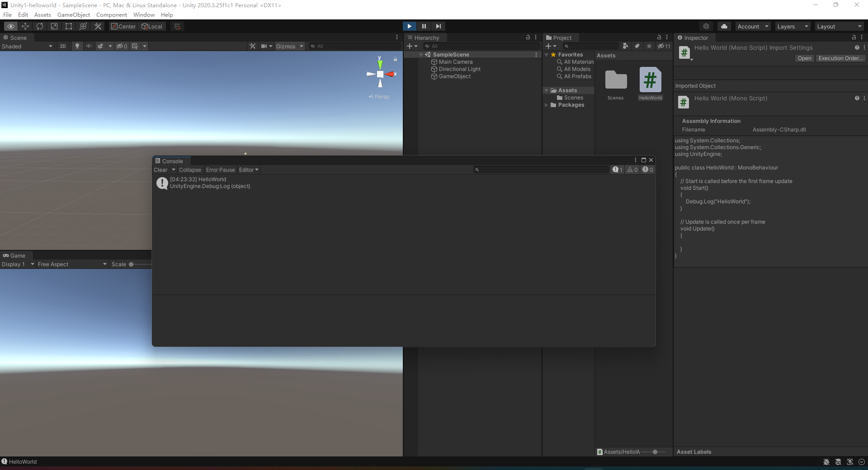Toggle 2D view mode in Scene

click(63, 46)
